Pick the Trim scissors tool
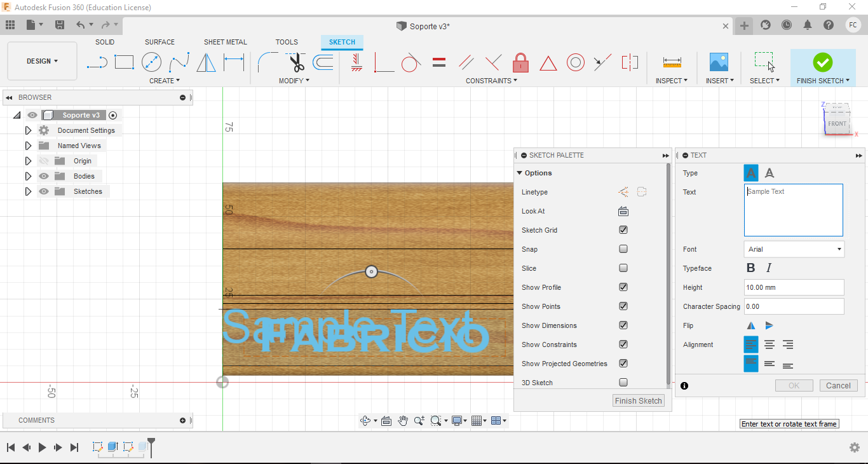Viewport: 868px width, 464px height. 296,62
